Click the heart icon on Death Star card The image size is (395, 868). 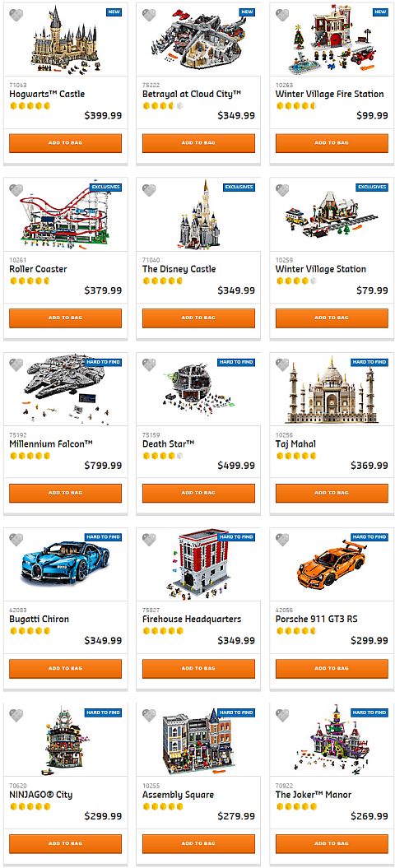(x=149, y=364)
